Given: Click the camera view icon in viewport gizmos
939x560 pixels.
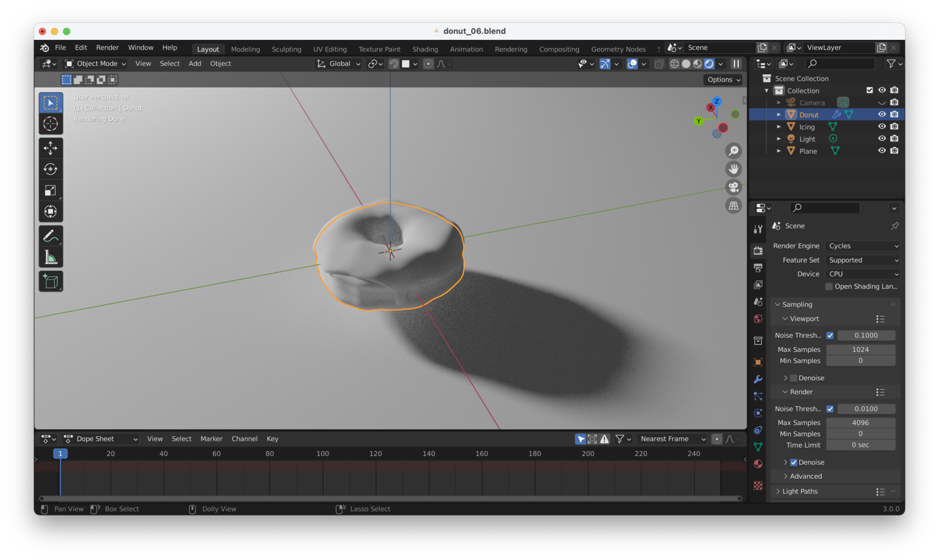Looking at the screenshot, I should point(733,187).
